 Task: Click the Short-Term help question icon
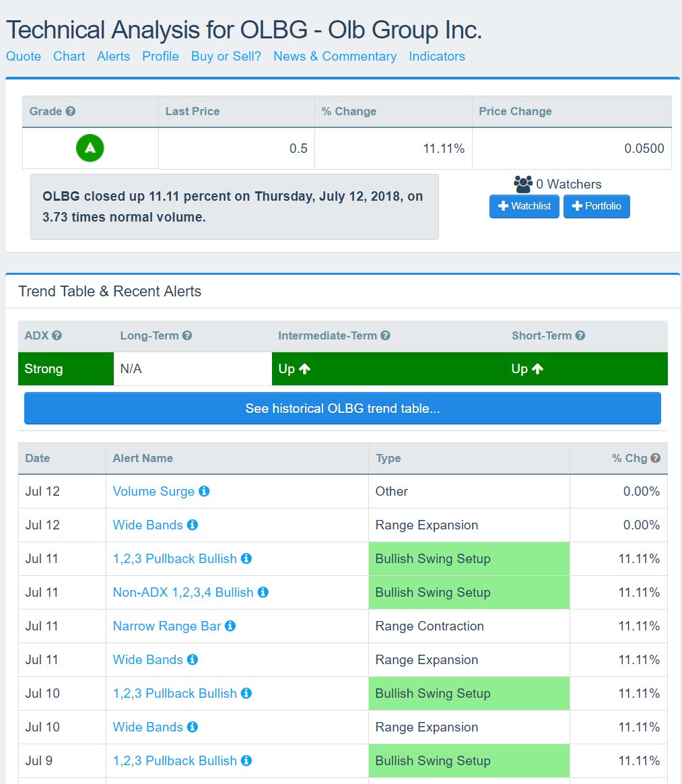pyautogui.click(x=580, y=335)
